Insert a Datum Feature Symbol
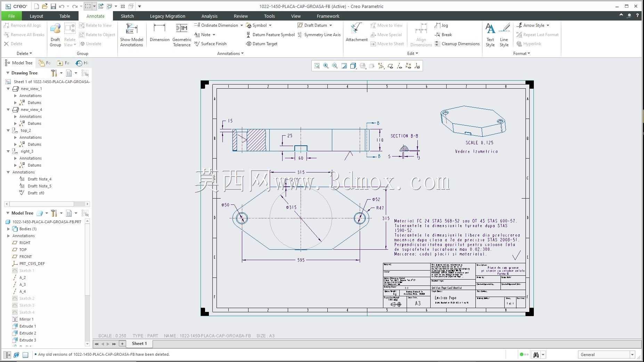Image resolution: width=644 pixels, height=362 pixels. point(270,35)
